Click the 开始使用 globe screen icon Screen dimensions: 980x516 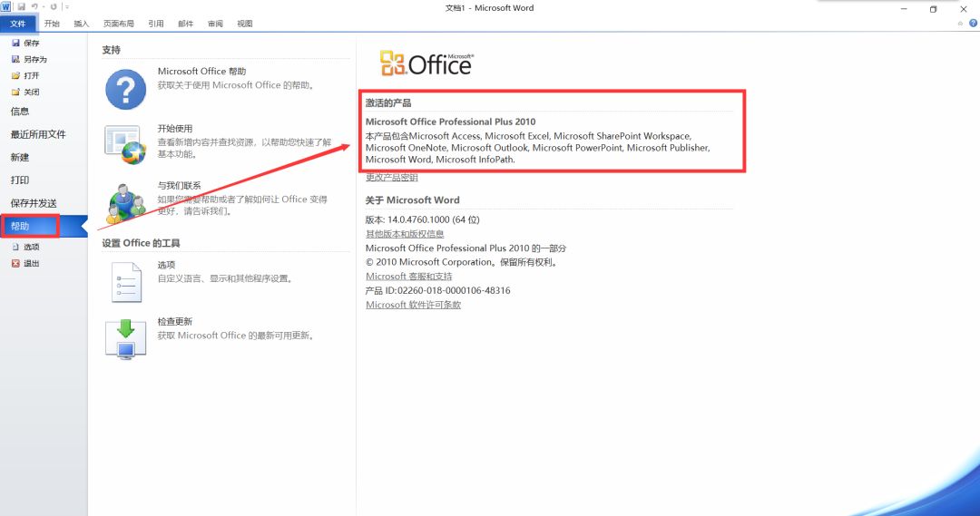(125, 144)
